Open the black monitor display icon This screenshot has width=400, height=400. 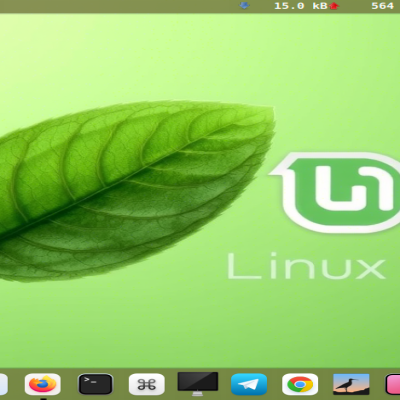[x=198, y=384]
